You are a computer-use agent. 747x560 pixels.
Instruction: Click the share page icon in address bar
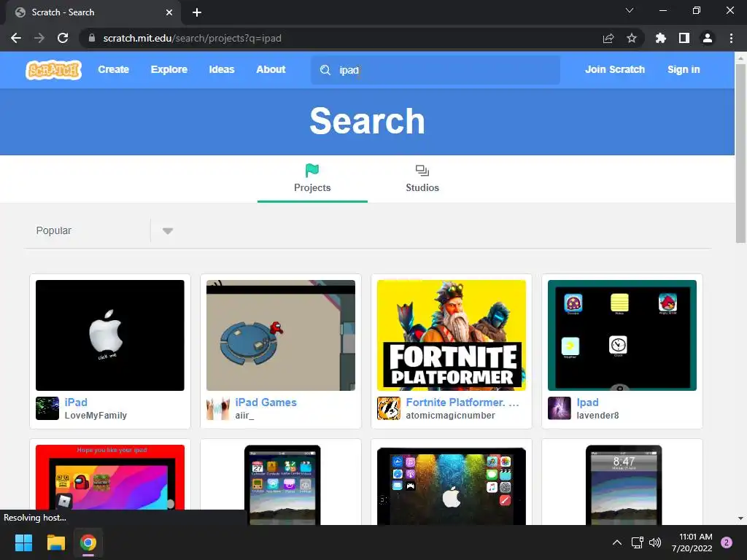[x=608, y=38]
